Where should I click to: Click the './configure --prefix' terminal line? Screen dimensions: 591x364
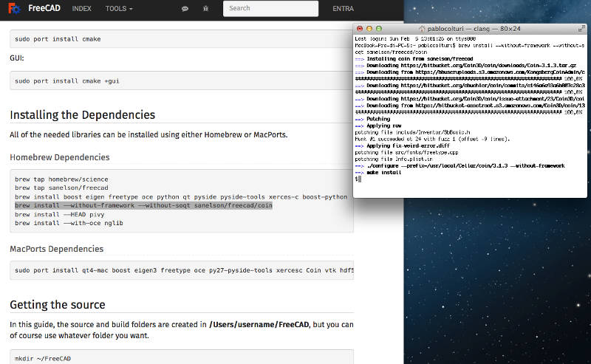point(460,166)
